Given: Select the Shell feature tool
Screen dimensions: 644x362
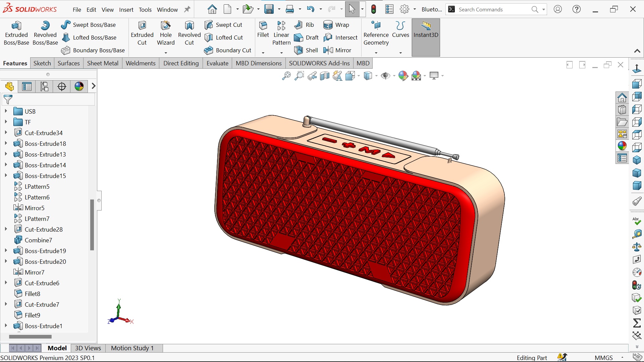Looking at the screenshot, I should point(299,50).
